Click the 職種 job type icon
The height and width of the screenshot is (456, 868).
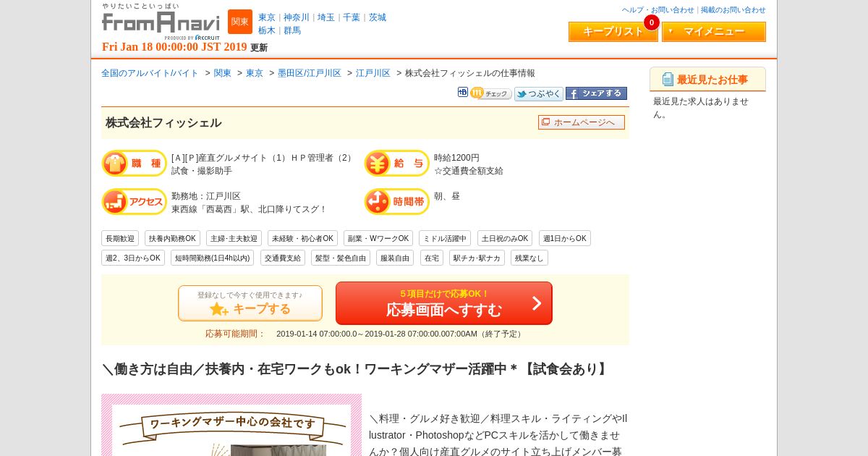(x=134, y=164)
